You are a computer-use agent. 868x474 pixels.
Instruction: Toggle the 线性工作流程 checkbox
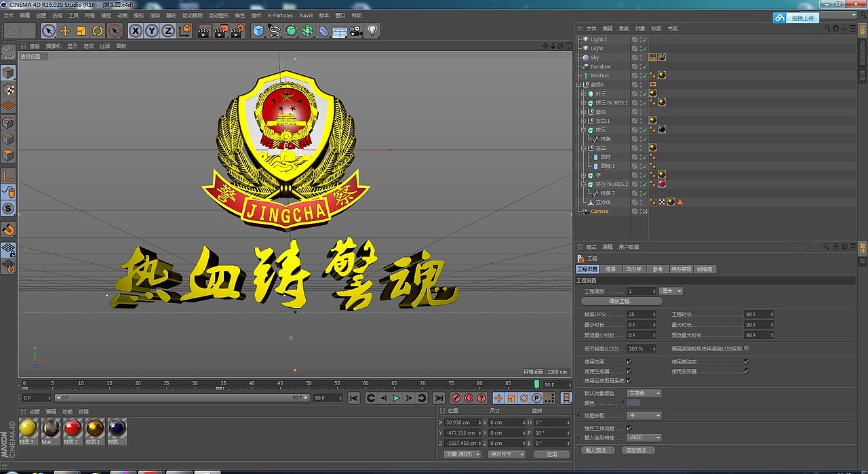tap(629, 428)
